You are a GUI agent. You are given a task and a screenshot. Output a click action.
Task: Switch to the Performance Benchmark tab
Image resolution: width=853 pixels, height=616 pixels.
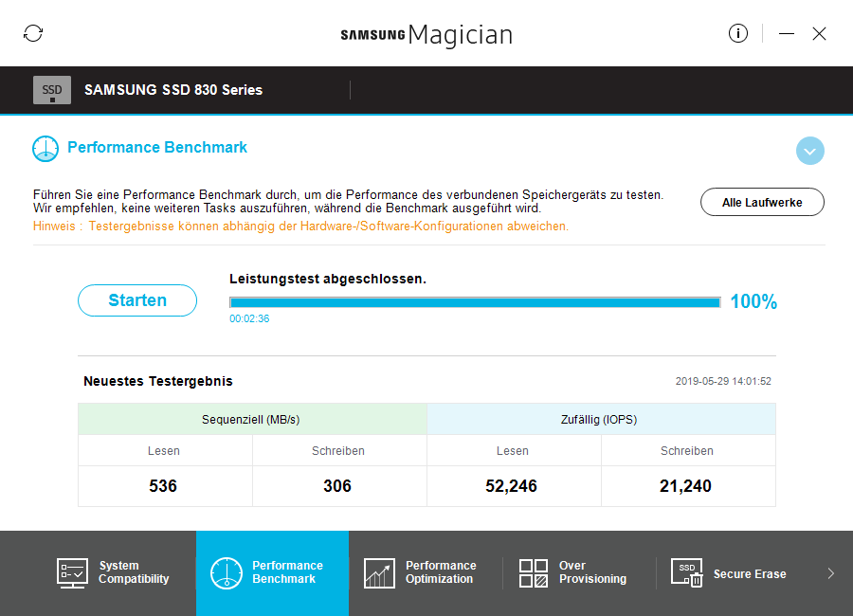point(273,573)
